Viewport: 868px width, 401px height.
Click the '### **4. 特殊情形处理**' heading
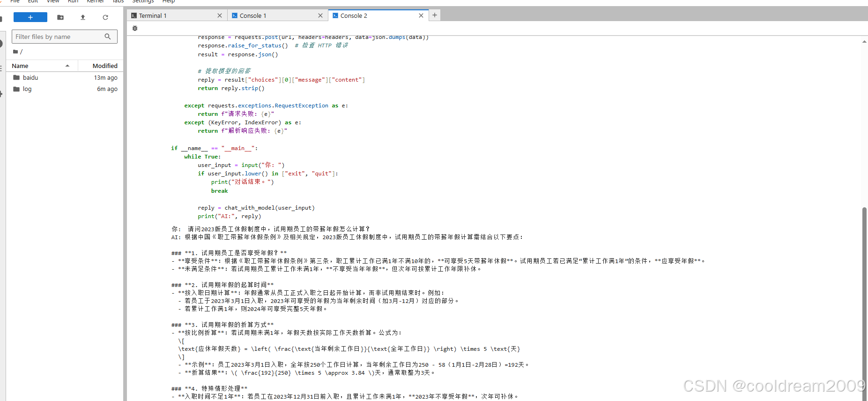click(x=209, y=388)
